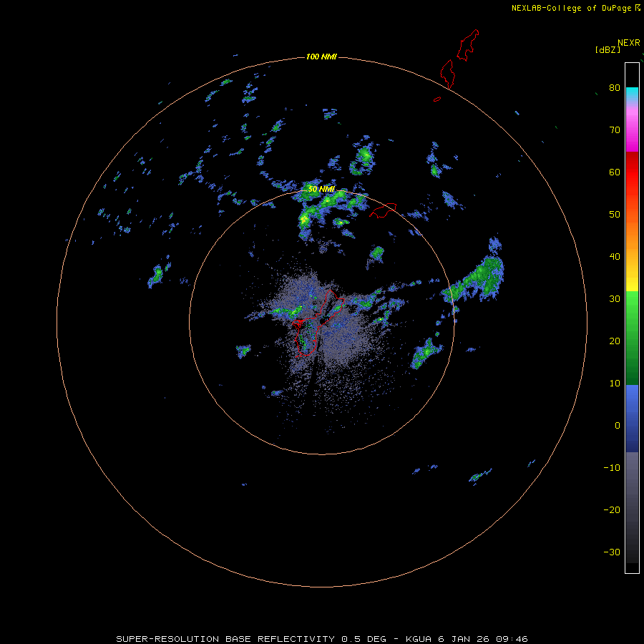Click the 80 value on the dBZ scale
Screen dimensions: 644x644
click(x=615, y=88)
